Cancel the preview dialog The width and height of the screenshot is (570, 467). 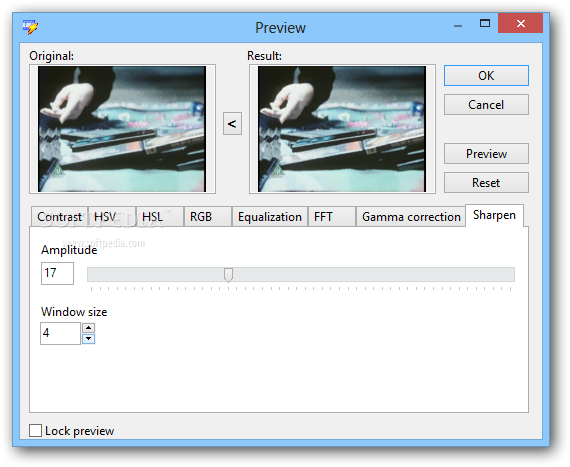point(486,105)
